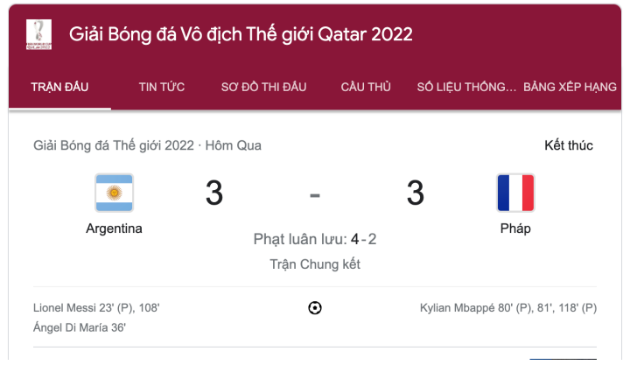Image resolution: width=638 pixels, height=376 pixels.
Task: Open the TRẬN ĐẤU tab
Action: (x=60, y=87)
